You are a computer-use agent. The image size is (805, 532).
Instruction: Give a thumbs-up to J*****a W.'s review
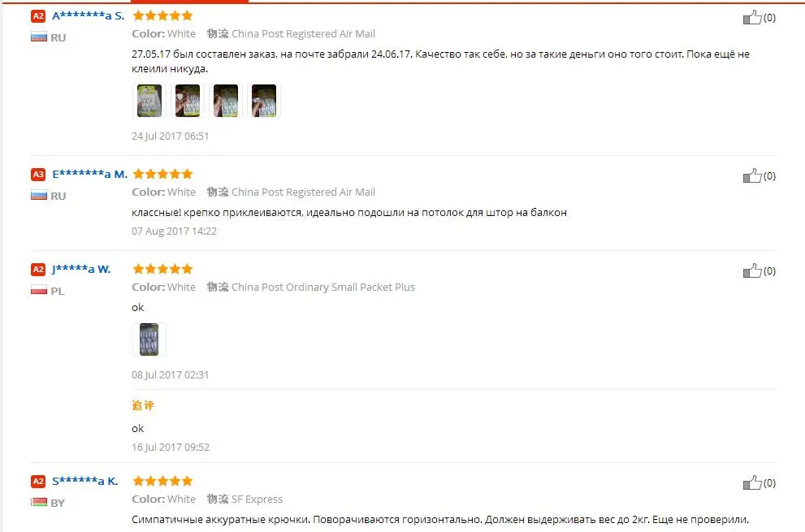[752, 270]
